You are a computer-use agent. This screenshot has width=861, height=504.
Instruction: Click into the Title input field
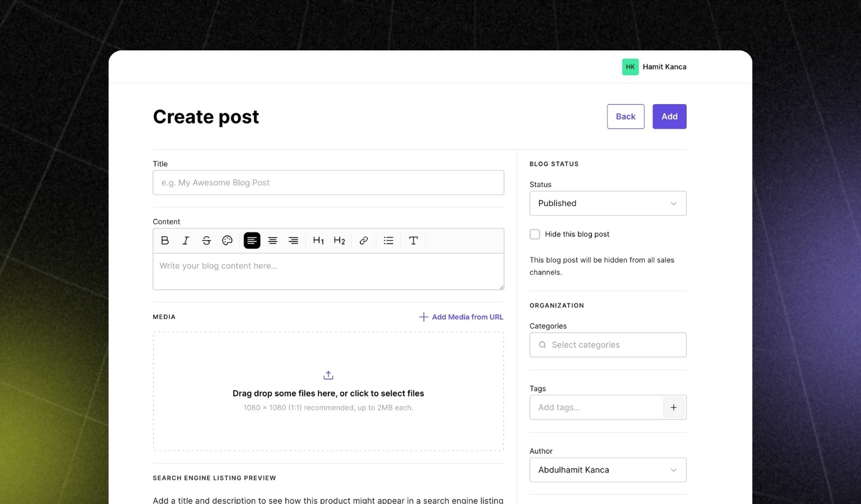click(328, 183)
